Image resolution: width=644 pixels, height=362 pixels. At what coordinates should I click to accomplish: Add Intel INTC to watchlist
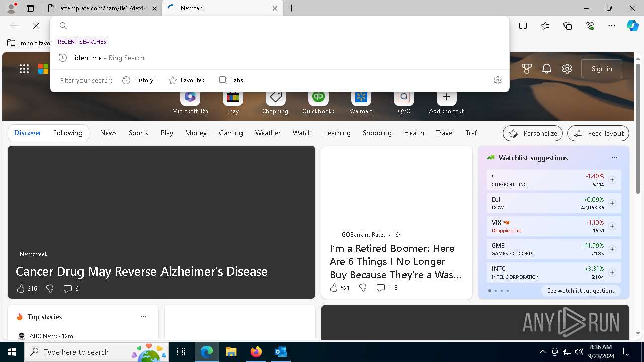(612, 273)
